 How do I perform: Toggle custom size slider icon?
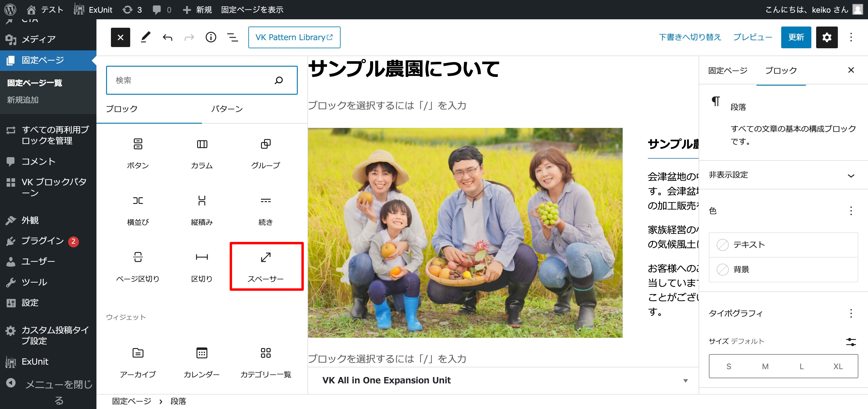pyautogui.click(x=851, y=341)
